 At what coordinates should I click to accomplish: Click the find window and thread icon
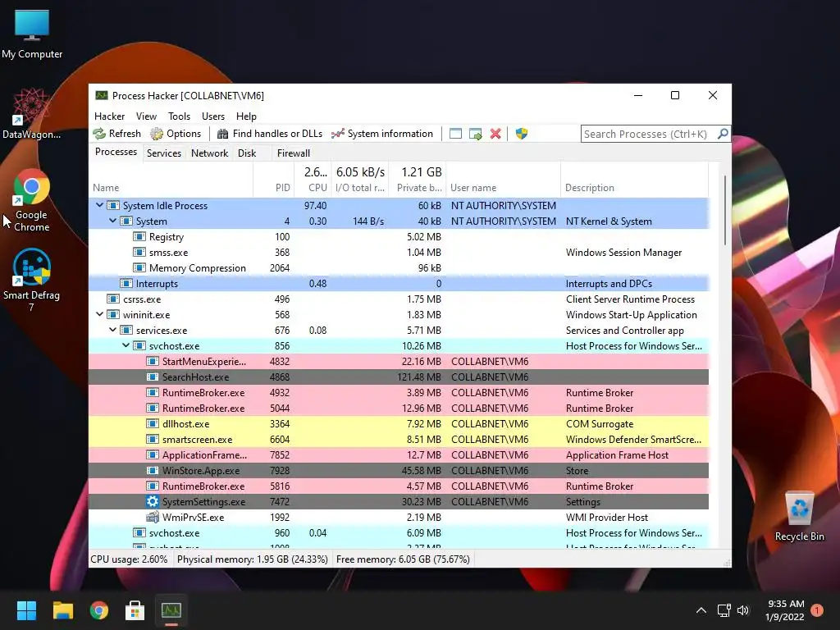coord(475,134)
